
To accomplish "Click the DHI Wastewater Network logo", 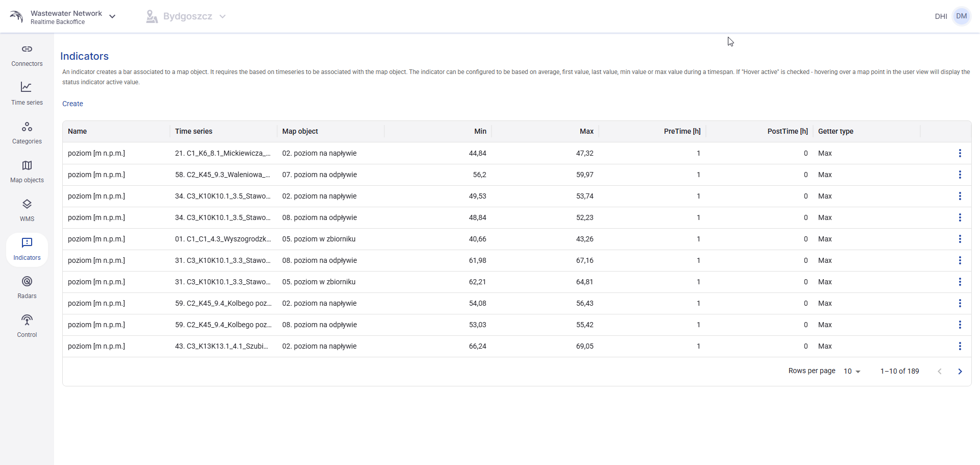I will [x=16, y=16].
